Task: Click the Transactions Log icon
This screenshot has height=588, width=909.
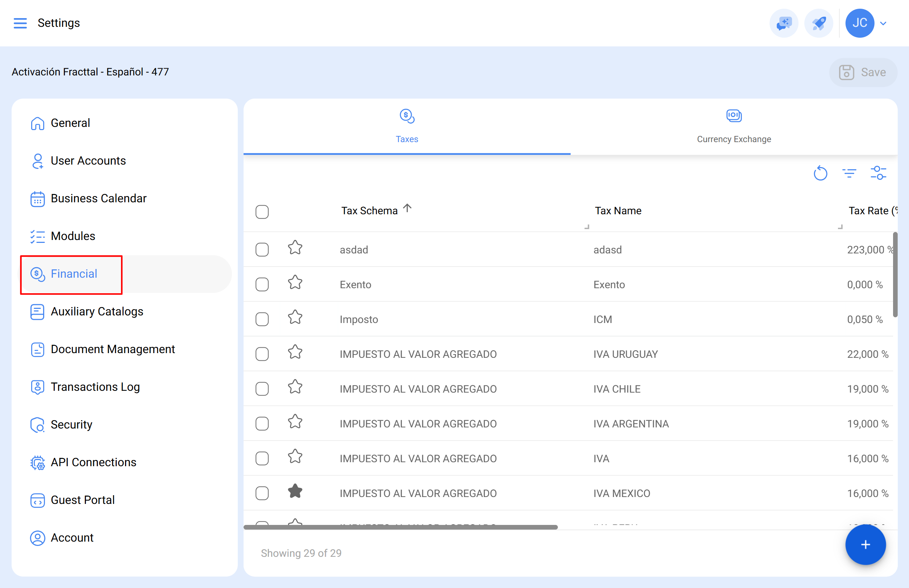Action: click(37, 387)
